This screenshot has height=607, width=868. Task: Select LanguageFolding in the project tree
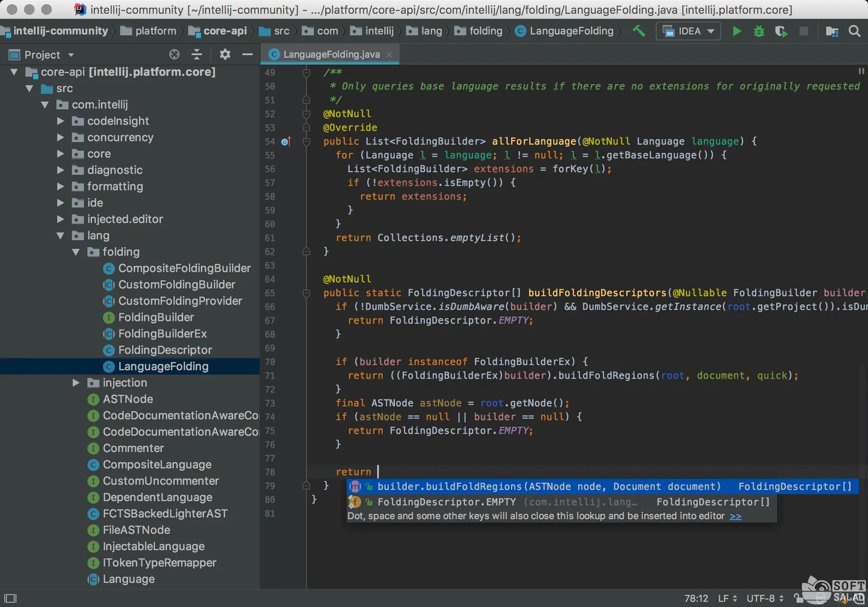click(x=162, y=366)
